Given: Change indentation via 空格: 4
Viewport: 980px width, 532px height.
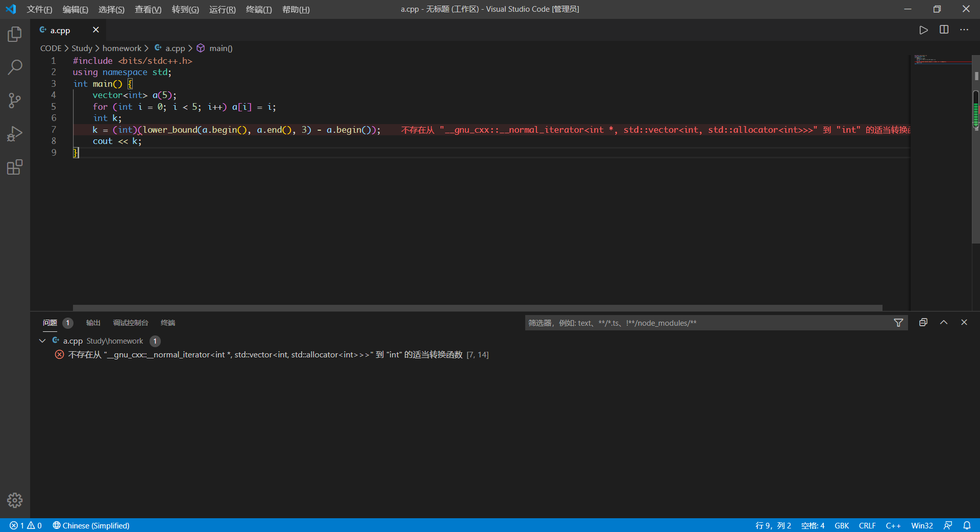Looking at the screenshot, I should coord(813,525).
